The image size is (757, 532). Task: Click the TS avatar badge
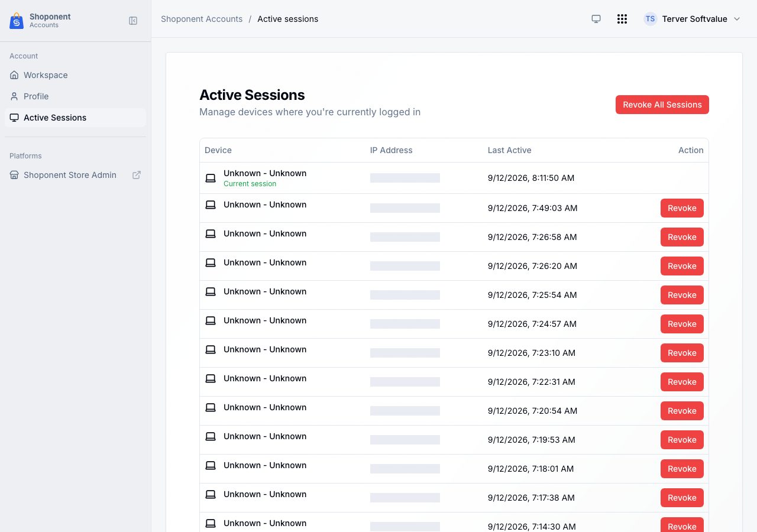tap(651, 19)
